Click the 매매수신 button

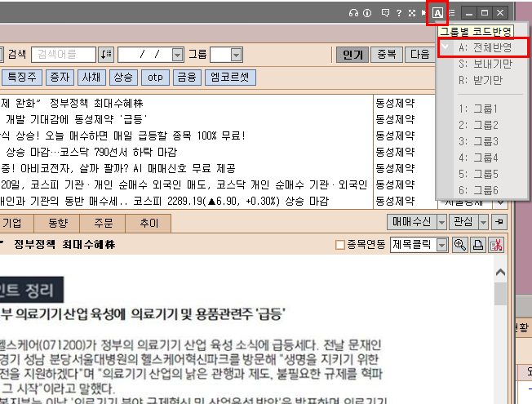(412, 222)
